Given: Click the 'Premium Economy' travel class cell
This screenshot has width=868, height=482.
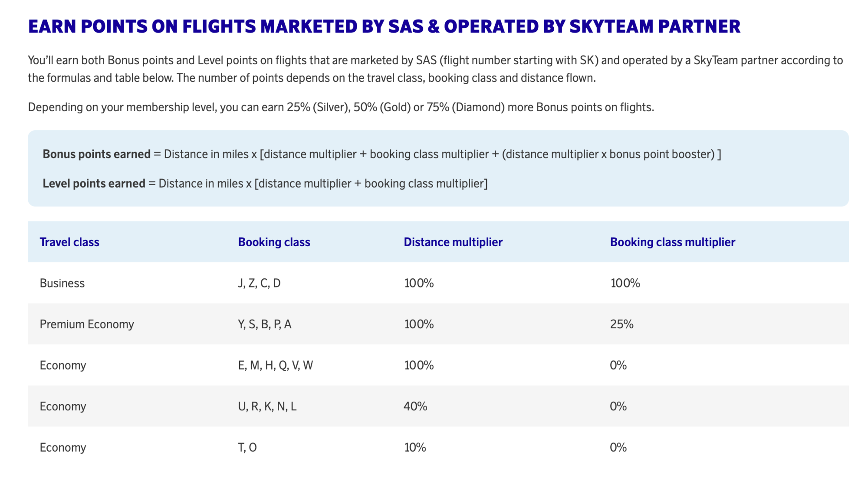Looking at the screenshot, I should [87, 324].
